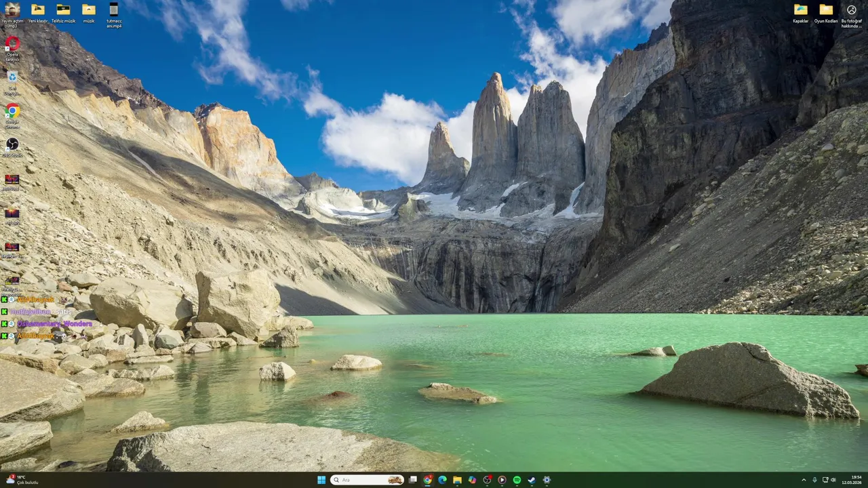Expand hidden system tray icons chevron
Image resolution: width=868 pixels, height=488 pixels.
tap(804, 480)
